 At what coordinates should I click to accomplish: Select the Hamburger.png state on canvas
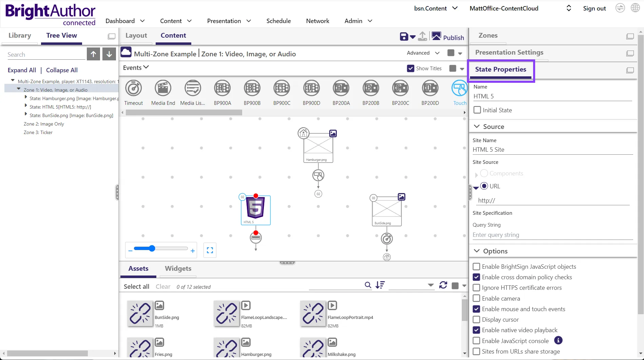click(318, 148)
